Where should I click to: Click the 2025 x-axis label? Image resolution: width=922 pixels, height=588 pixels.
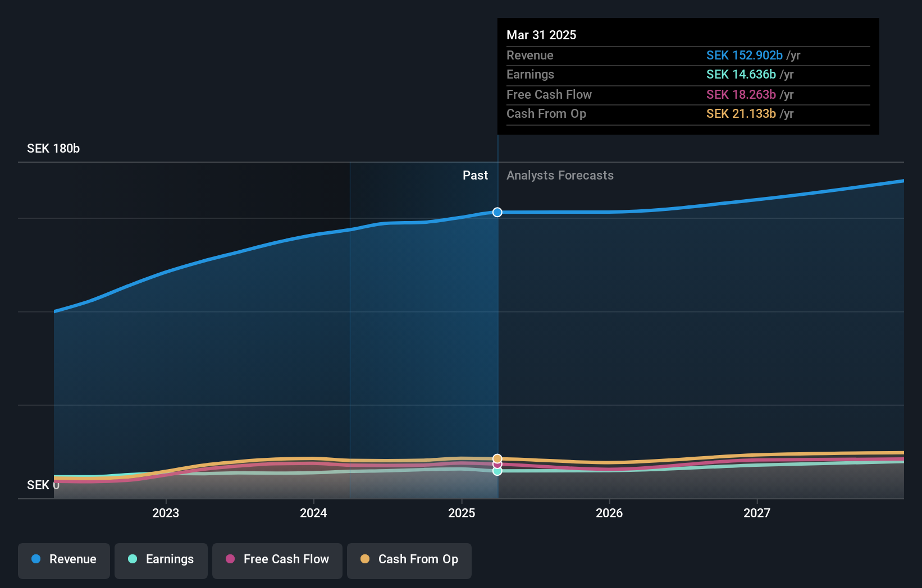click(x=462, y=513)
